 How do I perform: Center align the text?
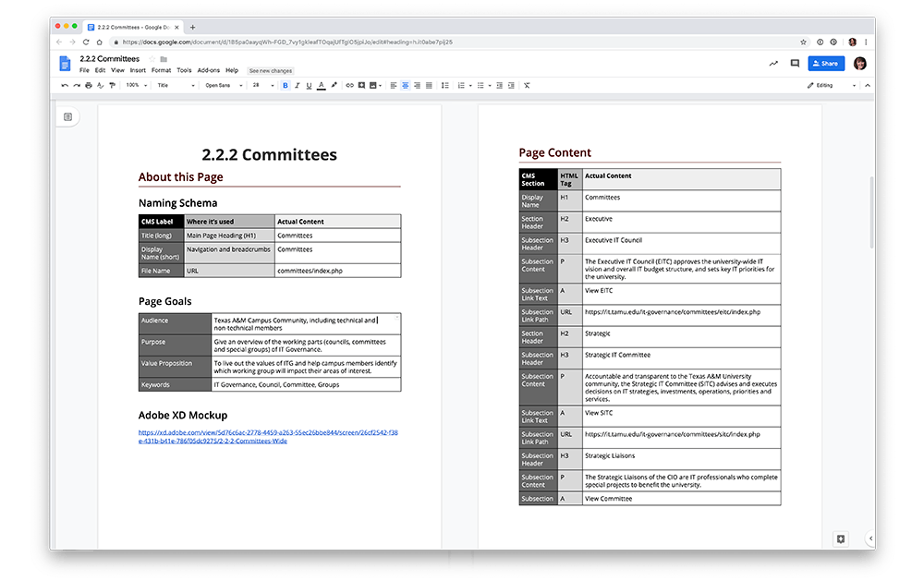pos(406,85)
